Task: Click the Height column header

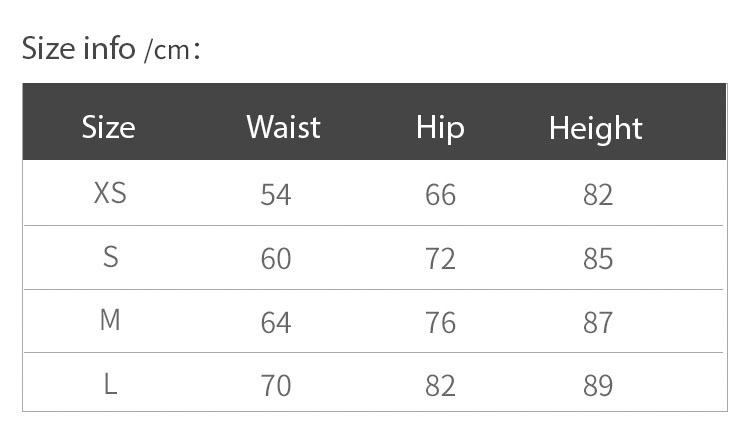Action: (x=596, y=129)
